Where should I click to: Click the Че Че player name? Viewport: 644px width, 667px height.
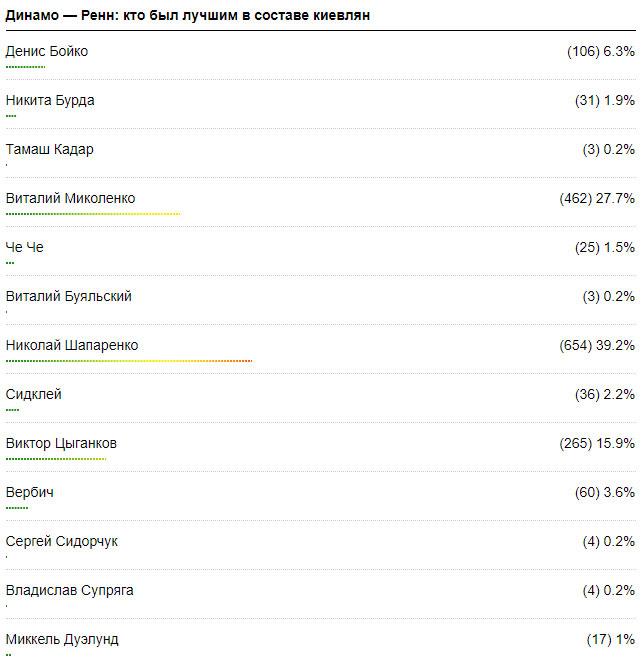pos(25,247)
